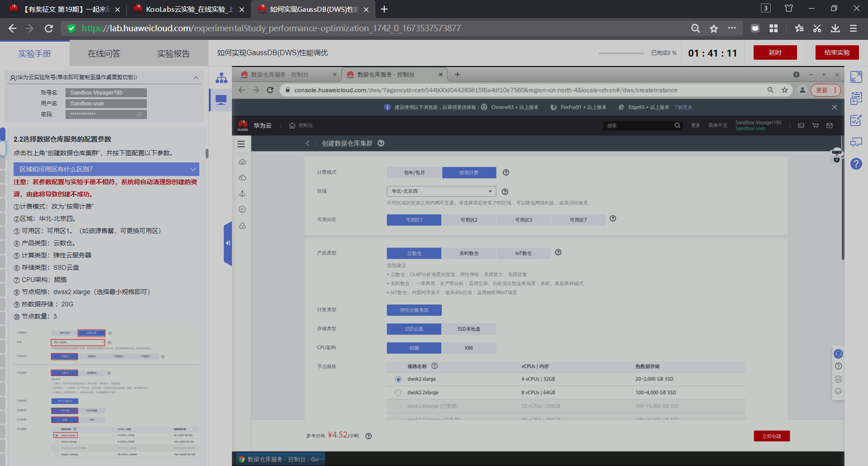
Task: Select the dwsk2.2xlarge node spec radio
Action: (398, 393)
